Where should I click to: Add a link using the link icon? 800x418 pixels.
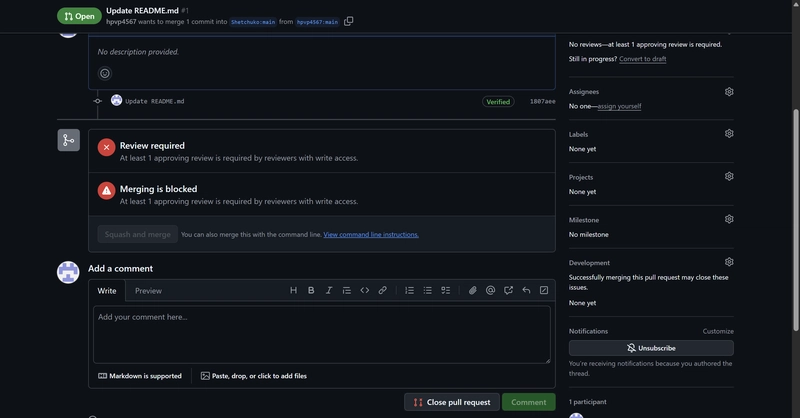tap(383, 290)
